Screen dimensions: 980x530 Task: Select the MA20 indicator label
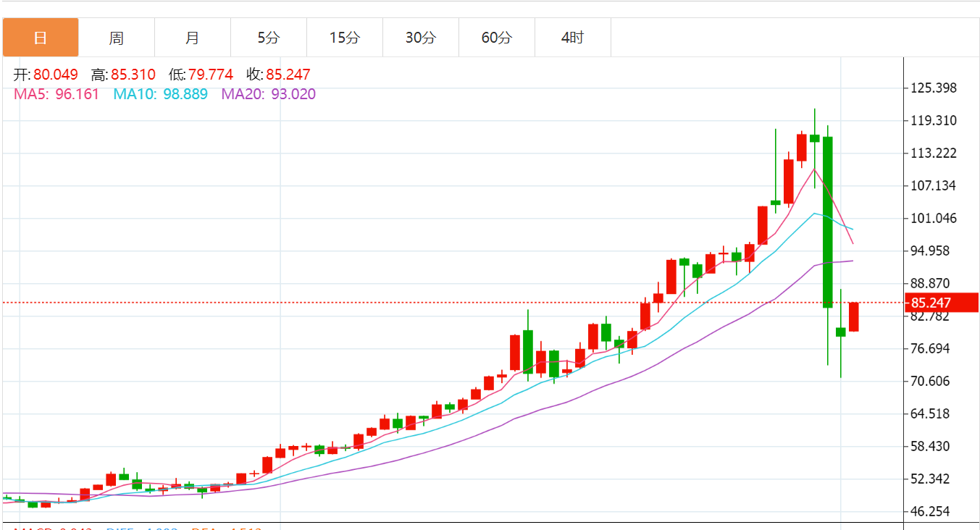[268, 94]
